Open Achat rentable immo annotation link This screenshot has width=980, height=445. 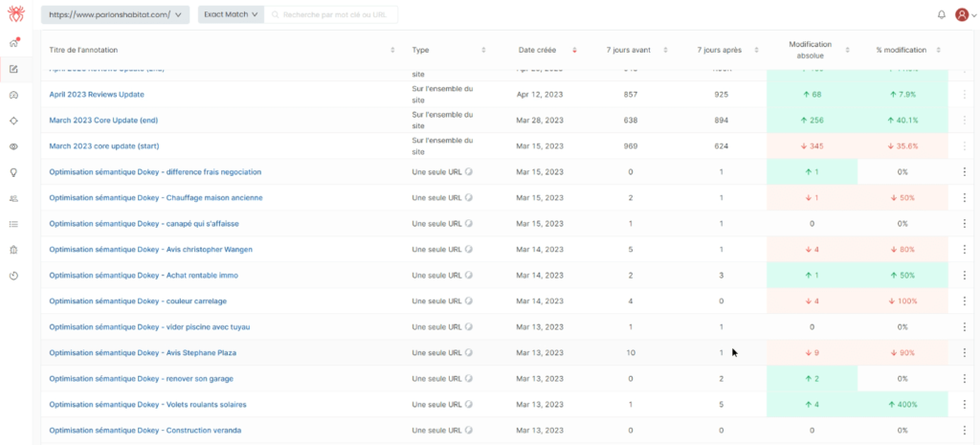click(x=144, y=275)
